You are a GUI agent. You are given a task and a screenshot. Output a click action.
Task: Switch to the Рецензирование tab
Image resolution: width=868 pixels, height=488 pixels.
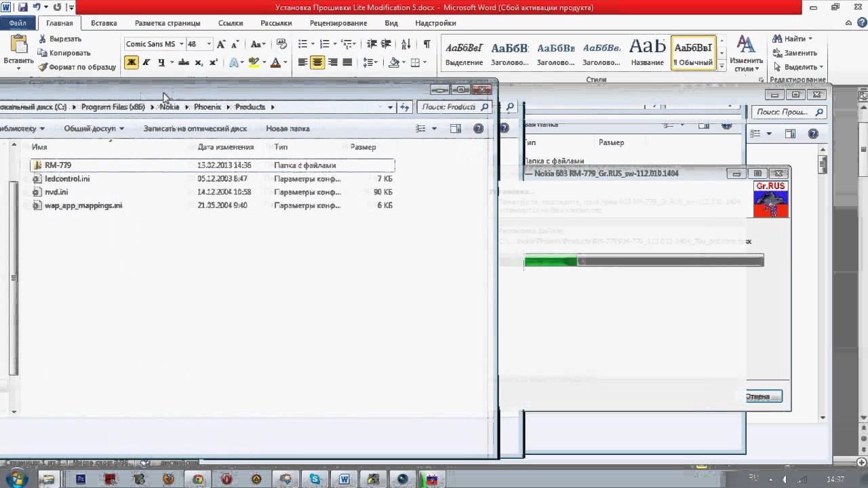(x=338, y=23)
